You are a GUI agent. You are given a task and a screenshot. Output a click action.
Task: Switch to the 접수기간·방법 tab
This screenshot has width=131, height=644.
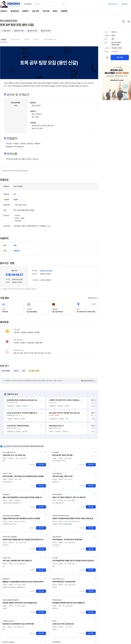(15, 40)
